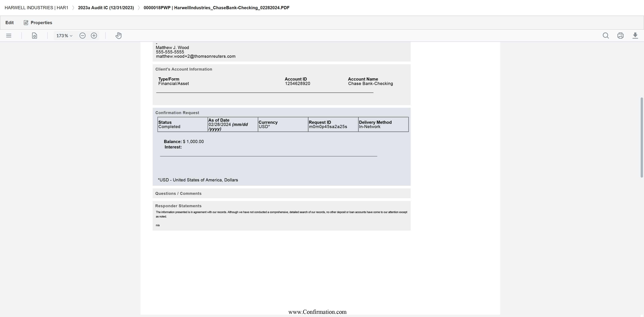Click the document settings page icon
The height and width of the screenshot is (317, 644).
[35, 36]
